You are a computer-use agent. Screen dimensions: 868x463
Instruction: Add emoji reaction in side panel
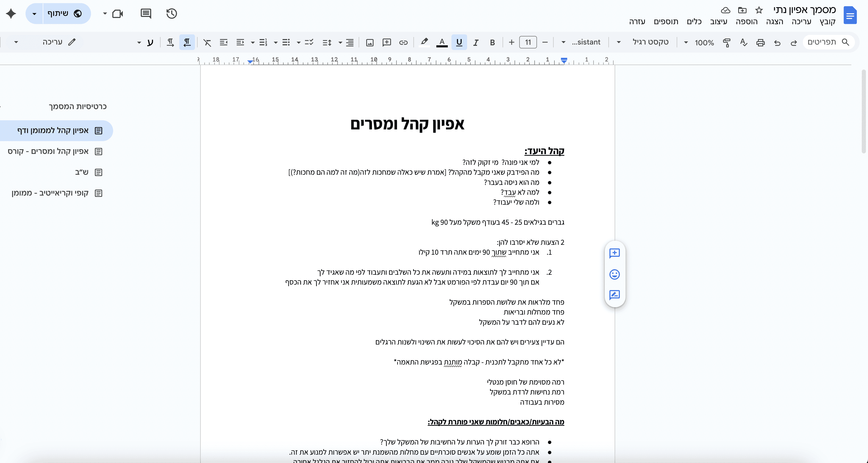click(x=614, y=274)
